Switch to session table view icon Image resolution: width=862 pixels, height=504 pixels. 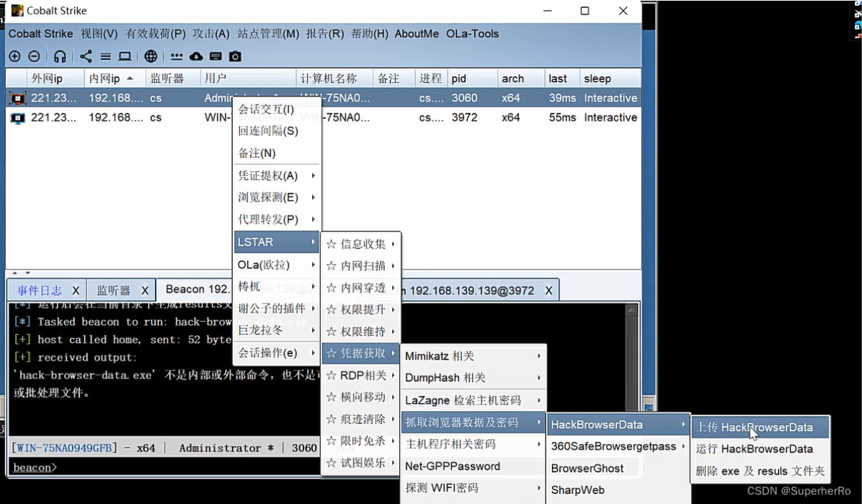click(x=105, y=56)
